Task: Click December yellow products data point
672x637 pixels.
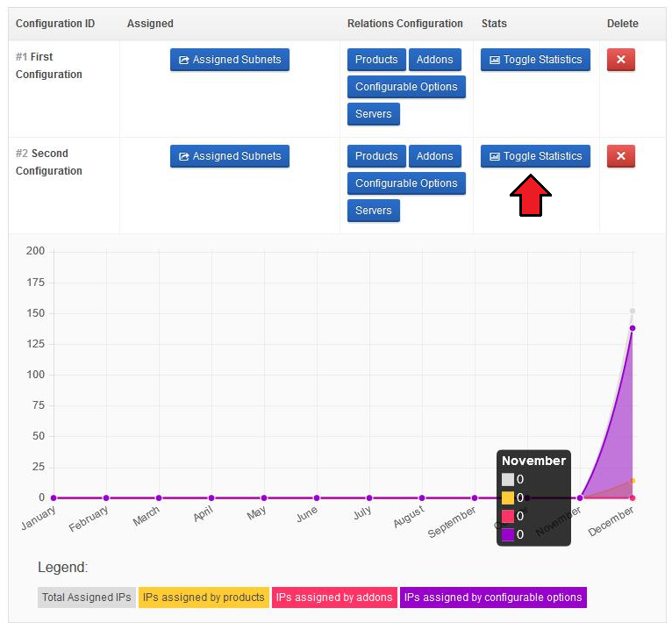Action: pyautogui.click(x=633, y=481)
